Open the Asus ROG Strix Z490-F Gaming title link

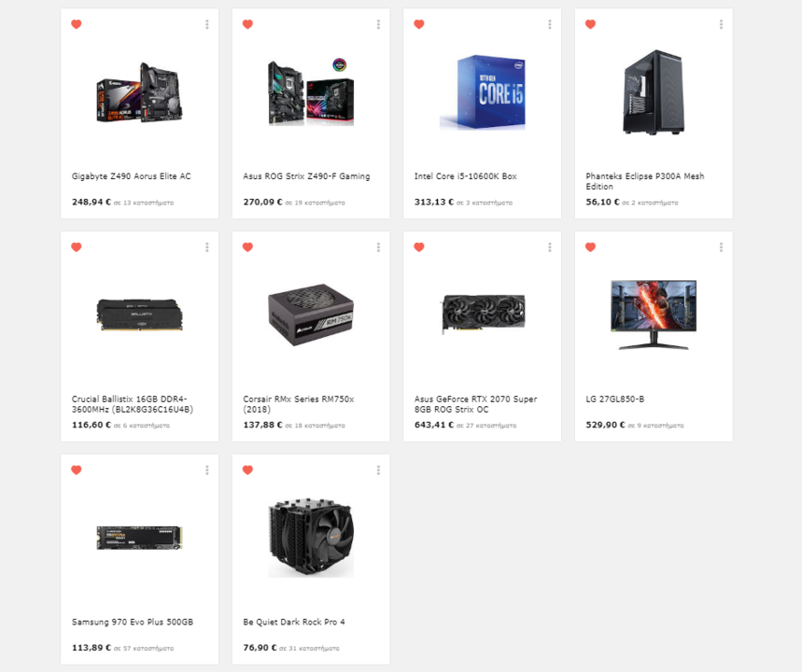[x=306, y=175]
